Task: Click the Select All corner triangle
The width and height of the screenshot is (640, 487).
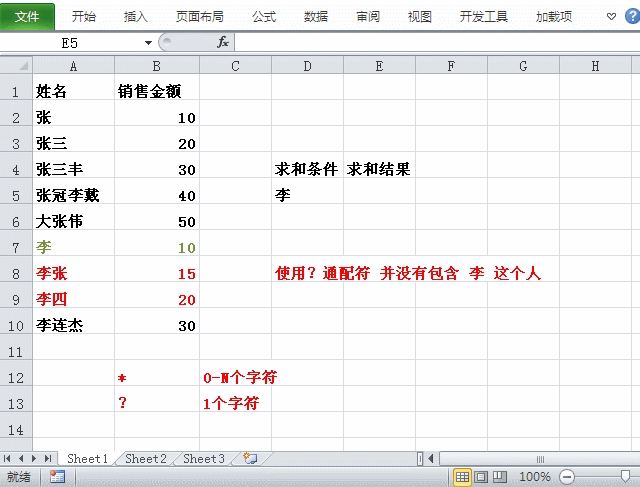Action: click(16, 65)
